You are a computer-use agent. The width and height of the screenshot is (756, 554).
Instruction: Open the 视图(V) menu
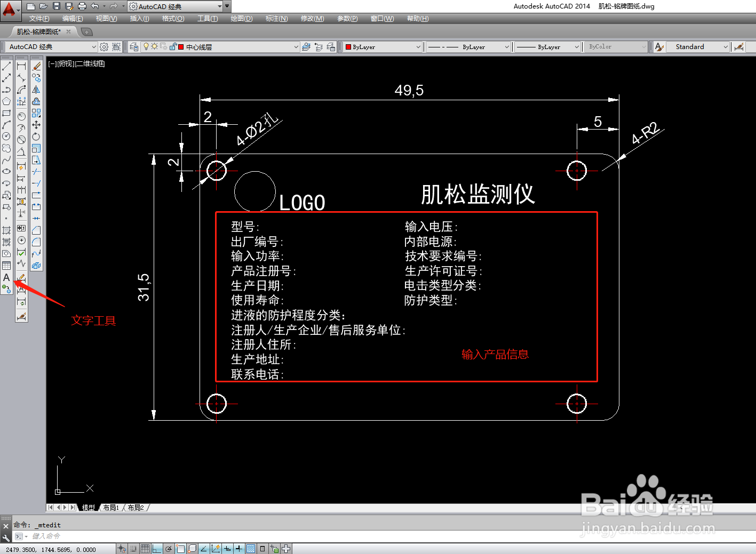(106, 19)
